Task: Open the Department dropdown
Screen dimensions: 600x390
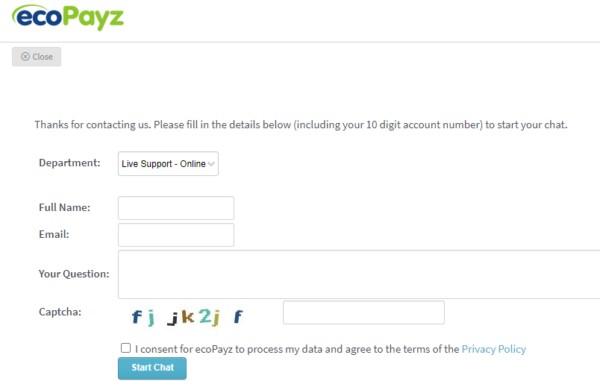Action: tap(168, 163)
